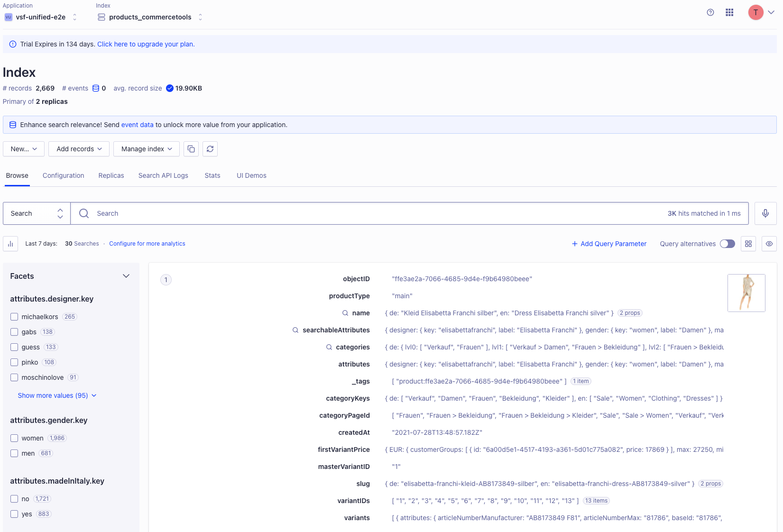
Task: Open Show more values for designers
Action: click(53, 395)
